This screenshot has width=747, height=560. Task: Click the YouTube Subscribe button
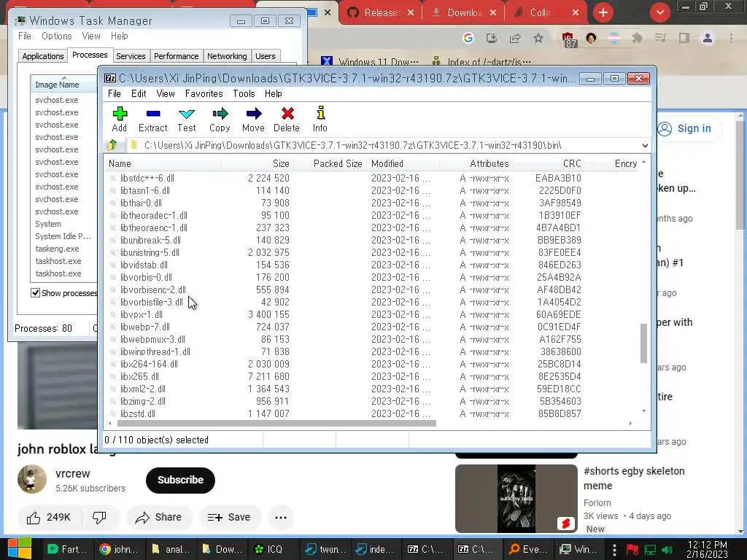[x=181, y=480]
